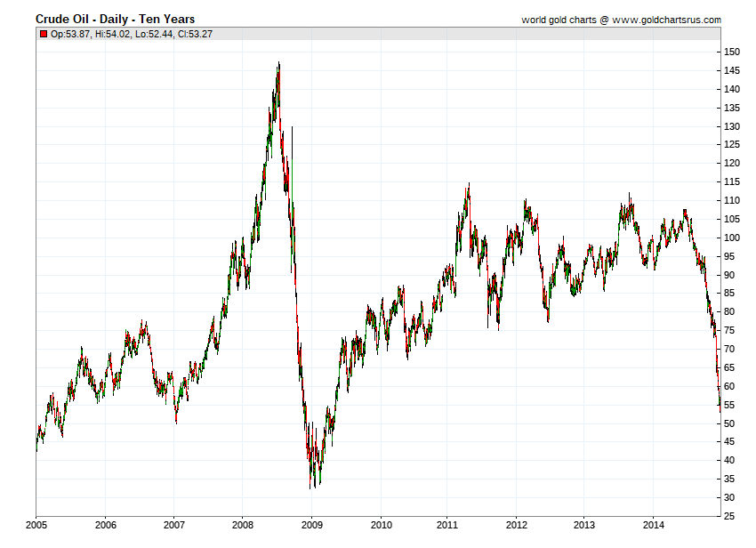Click the 90 price axis label
756x548 pixels.
point(729,275)
